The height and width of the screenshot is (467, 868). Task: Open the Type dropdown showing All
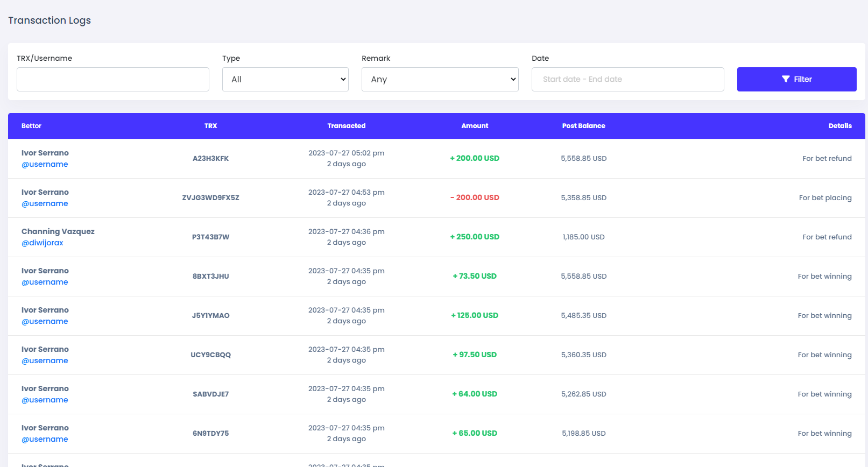[x=285, y=79]
